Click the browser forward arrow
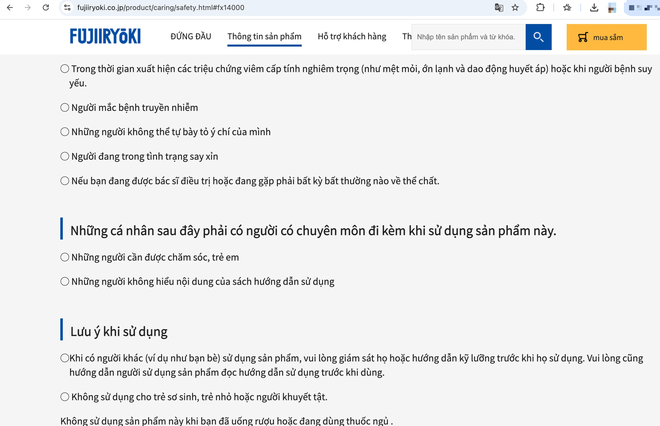The width and height of the screenshot is (660, 426). (28, 8)
